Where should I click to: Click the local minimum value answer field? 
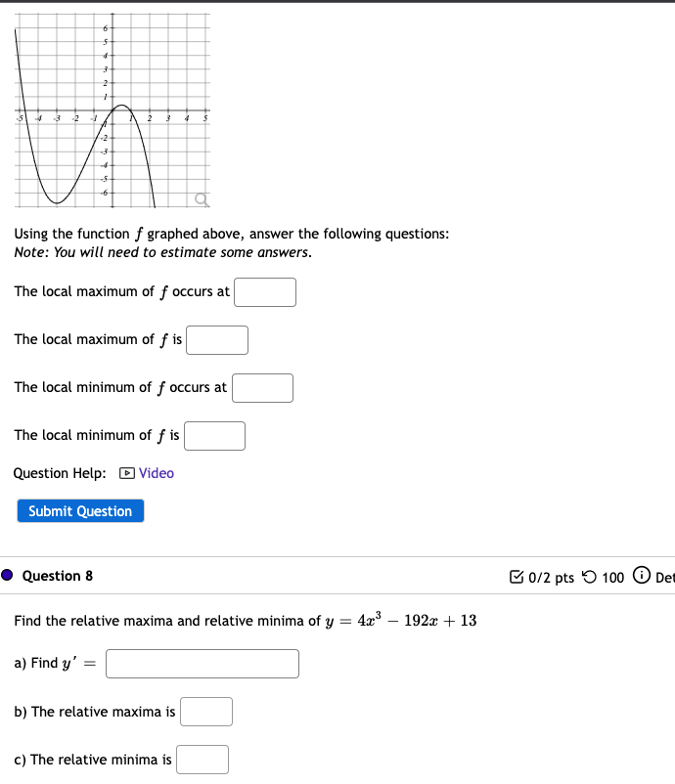point(213,435)
